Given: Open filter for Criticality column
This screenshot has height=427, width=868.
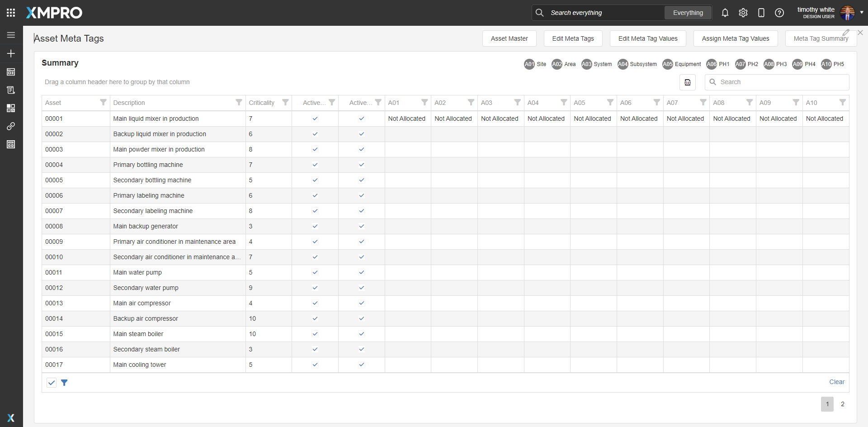Looking at the screenshot, I should pyautogui.click(x=285, y=103).
